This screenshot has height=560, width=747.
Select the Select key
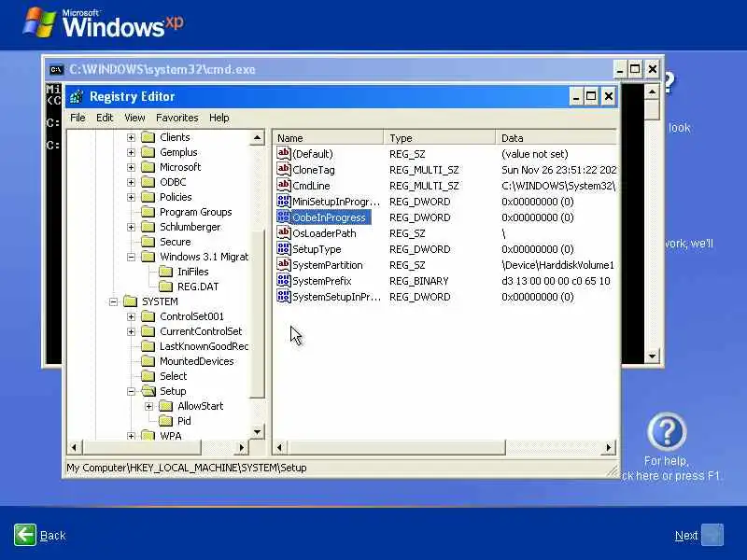[174, 376]
